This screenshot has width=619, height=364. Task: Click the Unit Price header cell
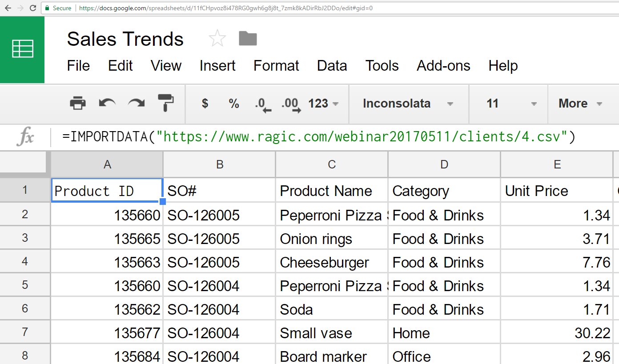(557, 190)
